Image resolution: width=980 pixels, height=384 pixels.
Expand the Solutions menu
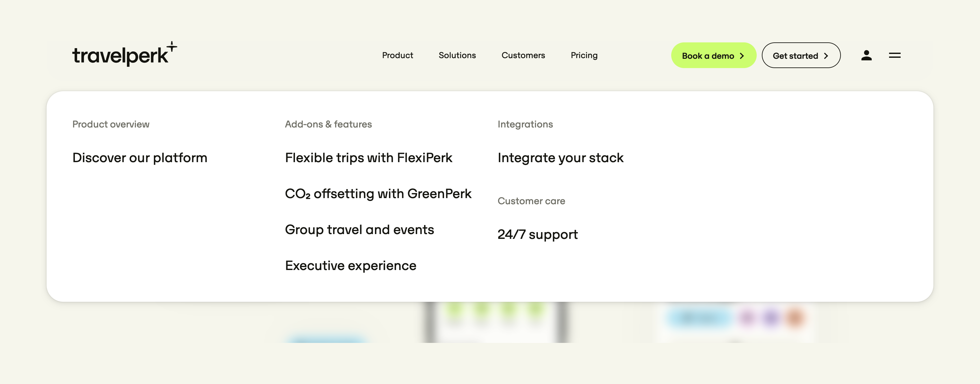pyautogui.click(x=457, y=56)
